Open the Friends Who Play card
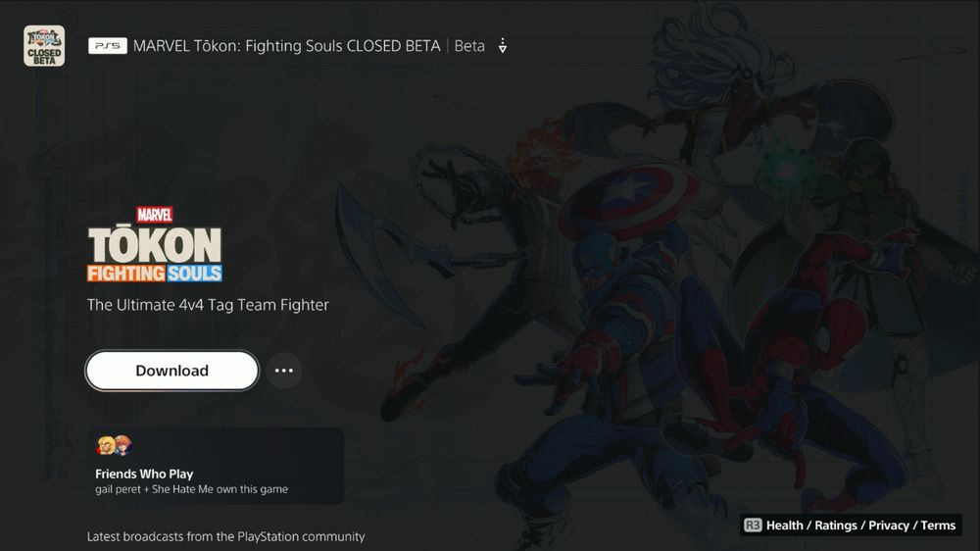The width and height of the screenshot is (980, 551). 215,466
